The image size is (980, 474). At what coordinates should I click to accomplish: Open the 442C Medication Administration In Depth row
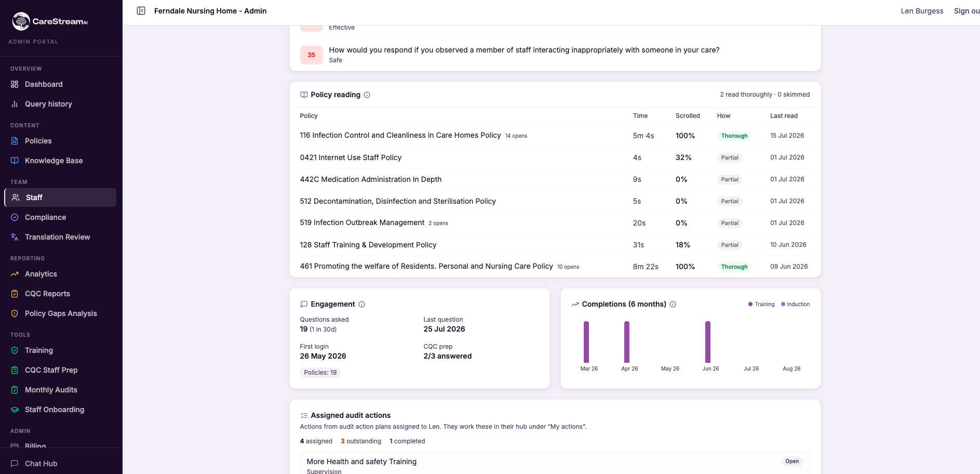click(x=555, y=179)
